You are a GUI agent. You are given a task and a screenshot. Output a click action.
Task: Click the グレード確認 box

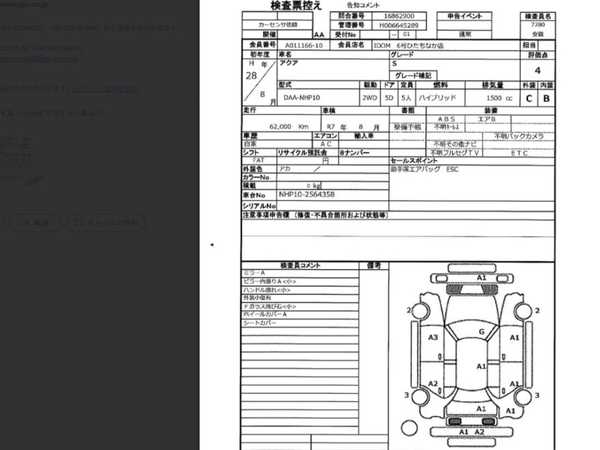(x=413, y=75)
